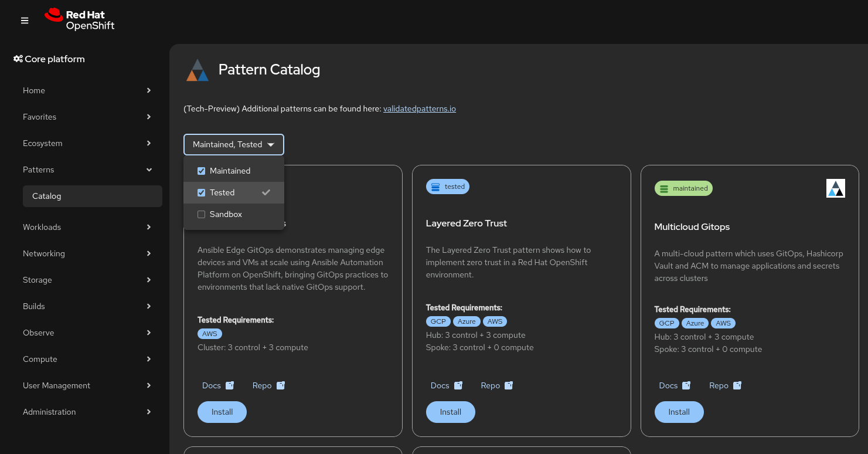868x454 pixels.
Task: Expand the Administration navigation section
Action: tap(87, 412)
